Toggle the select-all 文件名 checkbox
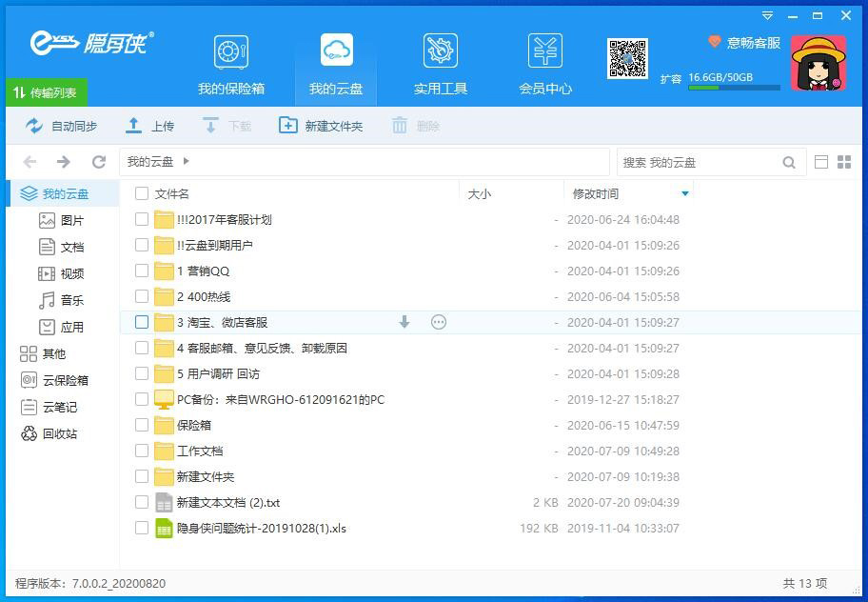Screen dimensions: 868x602 point(142,193)
